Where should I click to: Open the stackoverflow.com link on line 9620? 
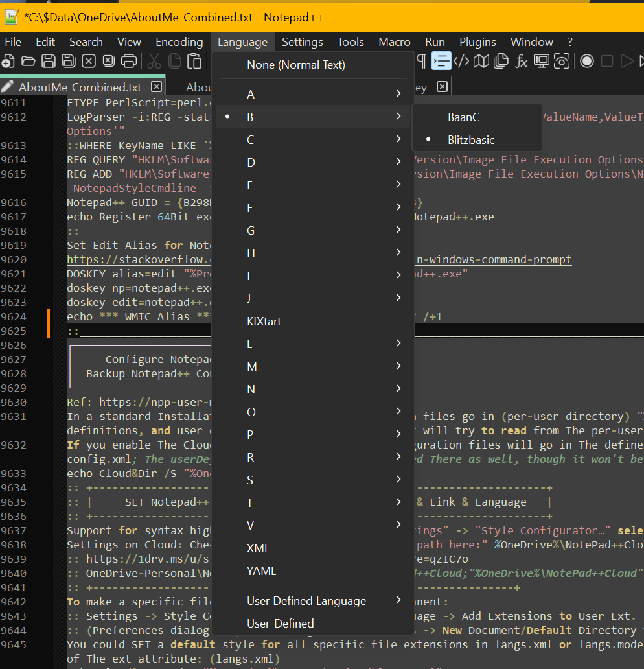pyautogui.click(x=139, y=259)
